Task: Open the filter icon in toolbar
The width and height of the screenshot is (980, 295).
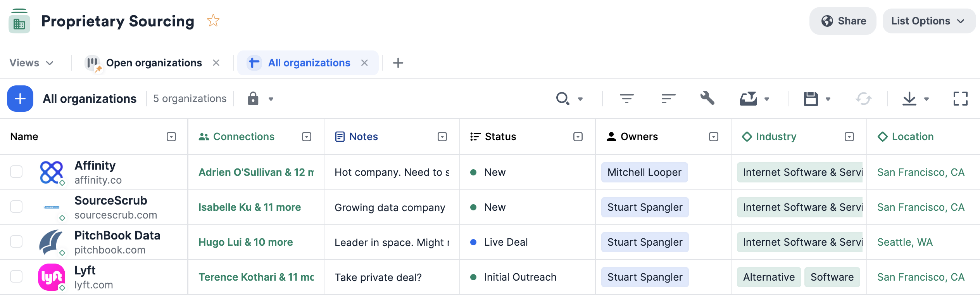Action: point(626,99)
